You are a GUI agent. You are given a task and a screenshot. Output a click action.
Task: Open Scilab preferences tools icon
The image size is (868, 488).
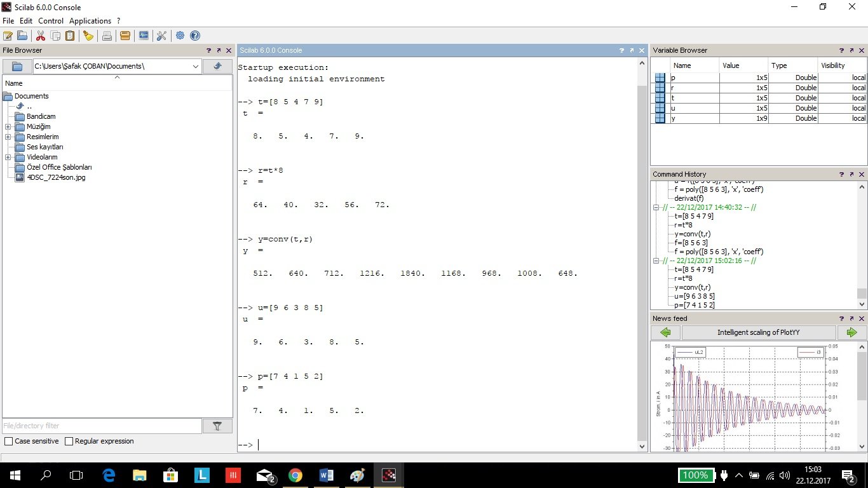pos(161,36)
